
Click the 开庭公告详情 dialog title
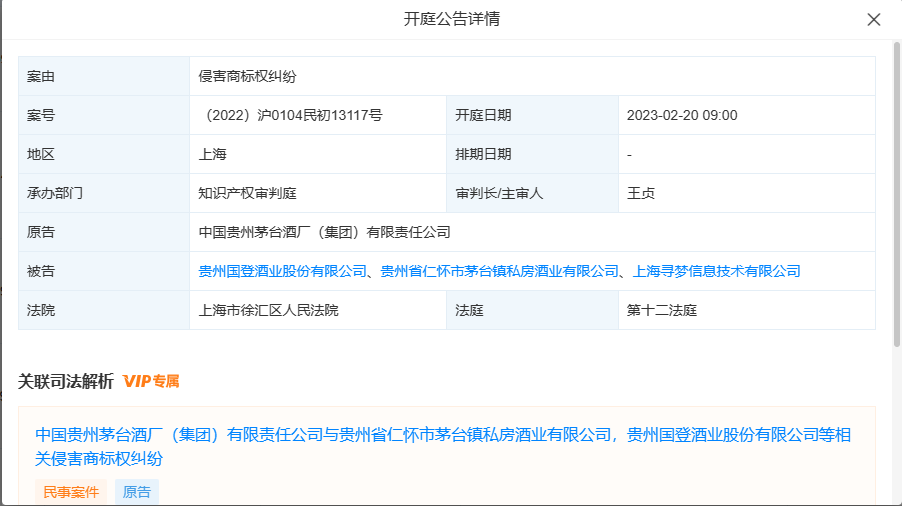pos(452,19)
